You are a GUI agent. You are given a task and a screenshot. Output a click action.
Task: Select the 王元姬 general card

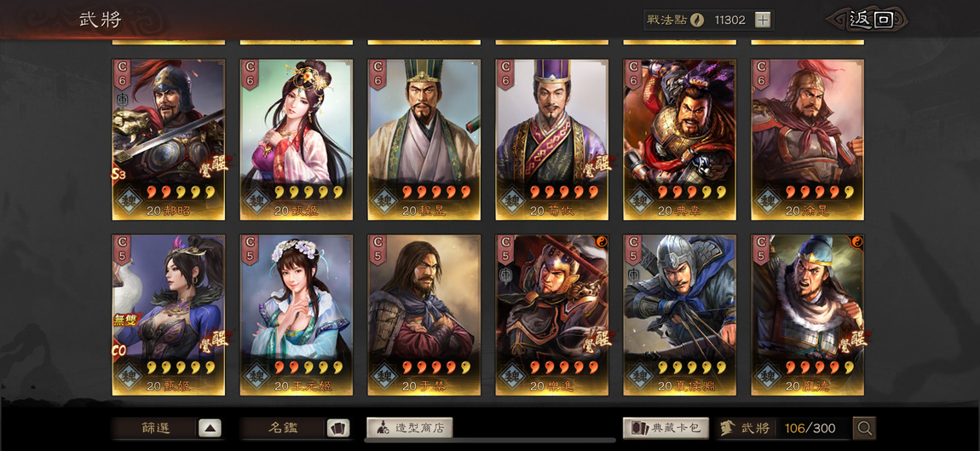(297, 315)
